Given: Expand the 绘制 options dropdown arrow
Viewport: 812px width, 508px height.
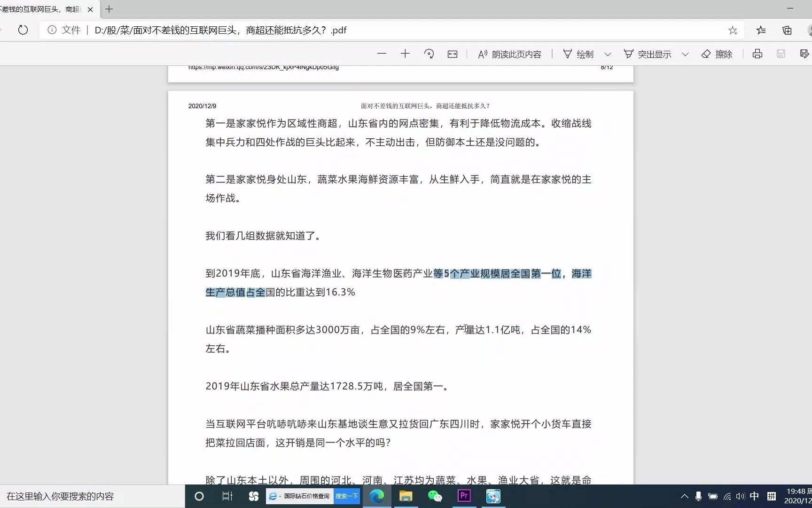Looking at the screenshot, I should pos(608,54).
